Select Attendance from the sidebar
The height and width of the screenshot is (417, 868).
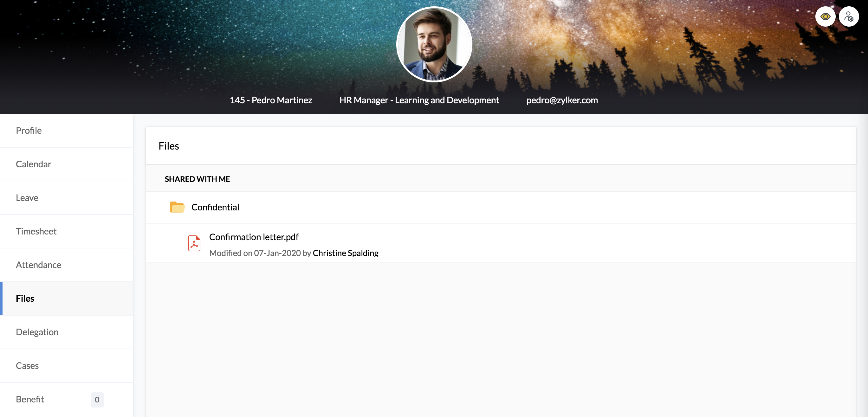(38, 265)
